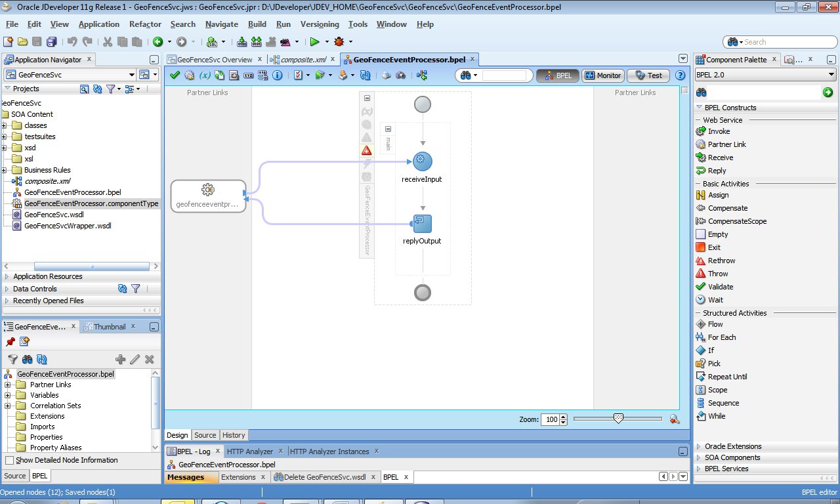This screenshot has width=840, height=504.
Task: Open the Variables (x) icon in BPEL toolbar
Action: [205, 75]
